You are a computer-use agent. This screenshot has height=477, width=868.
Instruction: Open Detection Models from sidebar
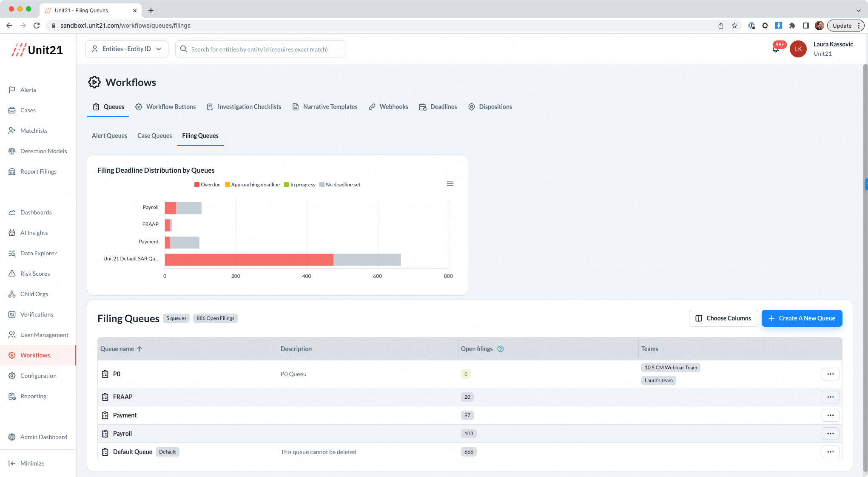click(43, 151)
